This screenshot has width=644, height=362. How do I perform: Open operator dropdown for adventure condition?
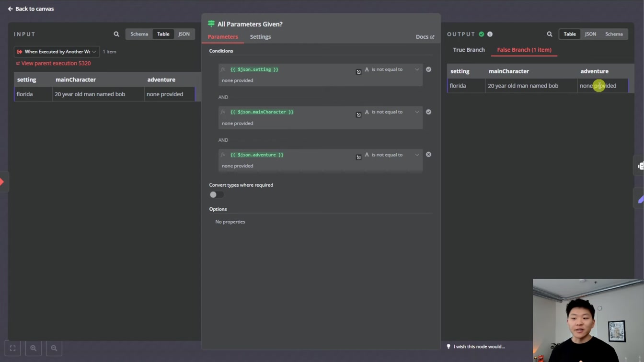pyautogui.click(x=392, y=155)
